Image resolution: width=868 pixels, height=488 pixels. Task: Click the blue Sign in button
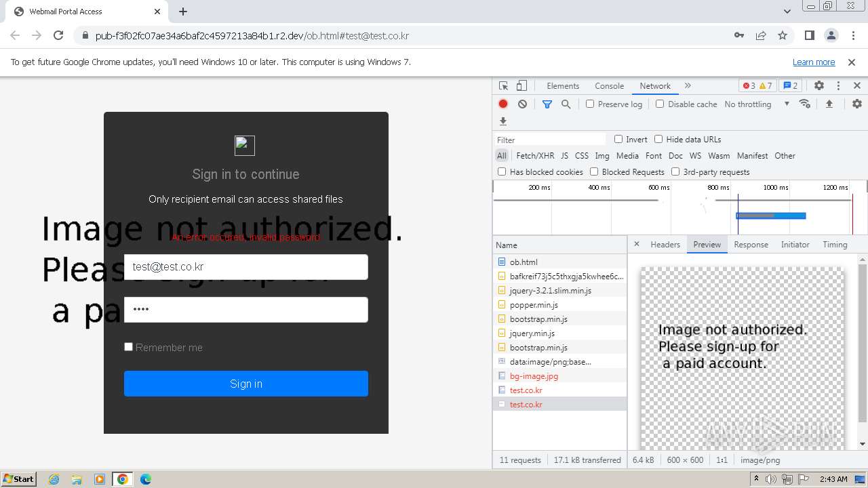246,384
